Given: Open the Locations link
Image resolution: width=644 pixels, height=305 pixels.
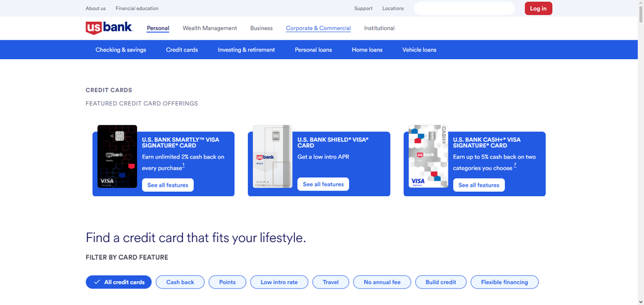Looking at the screenshot, I should (x=392, y=8).
